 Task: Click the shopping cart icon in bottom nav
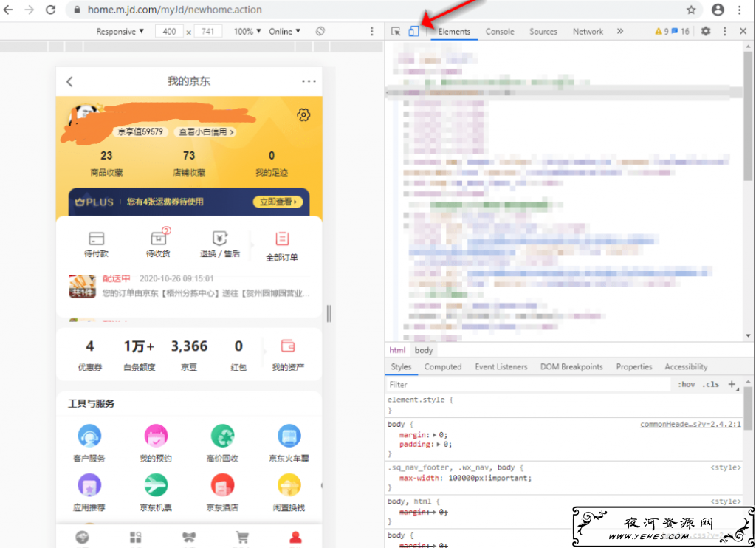click(242, 538)
